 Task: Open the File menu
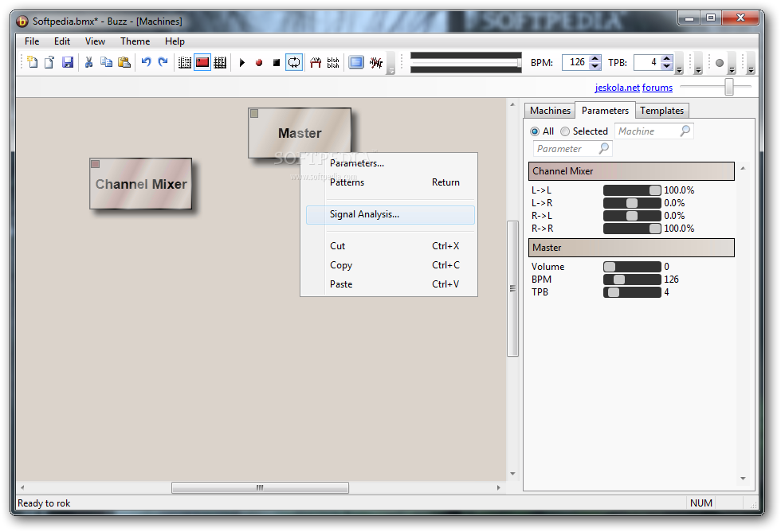pyautogui.click(x=32, y=41)
